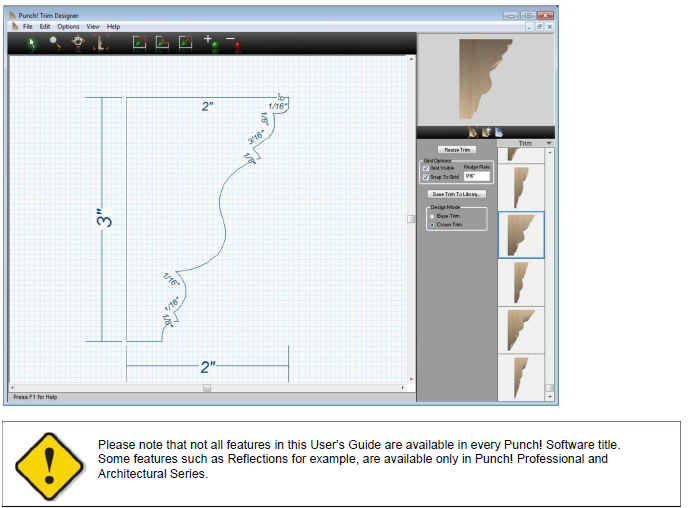Select the trim thumbnail just below highlighted one
The width and height of the screenshot is (688, 508).
[521, 283]
